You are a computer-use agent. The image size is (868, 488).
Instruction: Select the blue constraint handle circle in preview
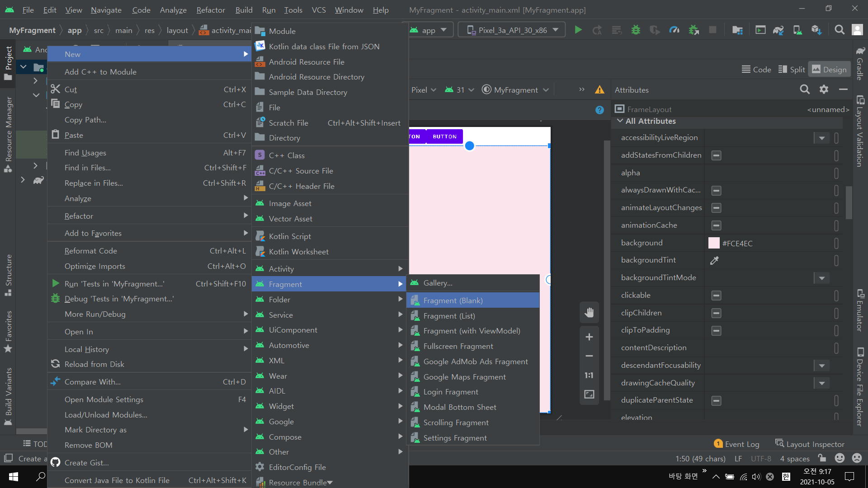click(470, 146)
